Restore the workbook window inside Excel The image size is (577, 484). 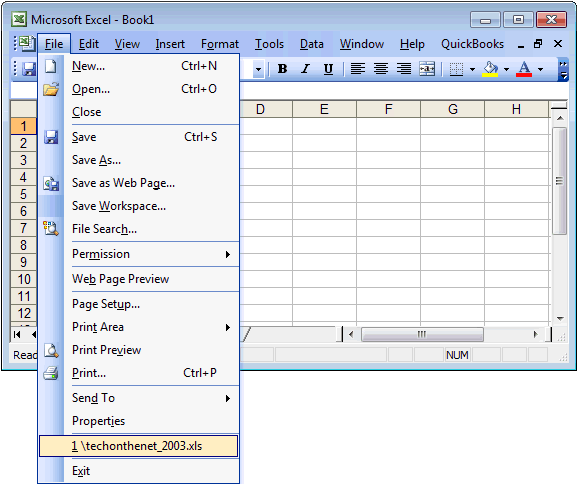pos(538,44)
